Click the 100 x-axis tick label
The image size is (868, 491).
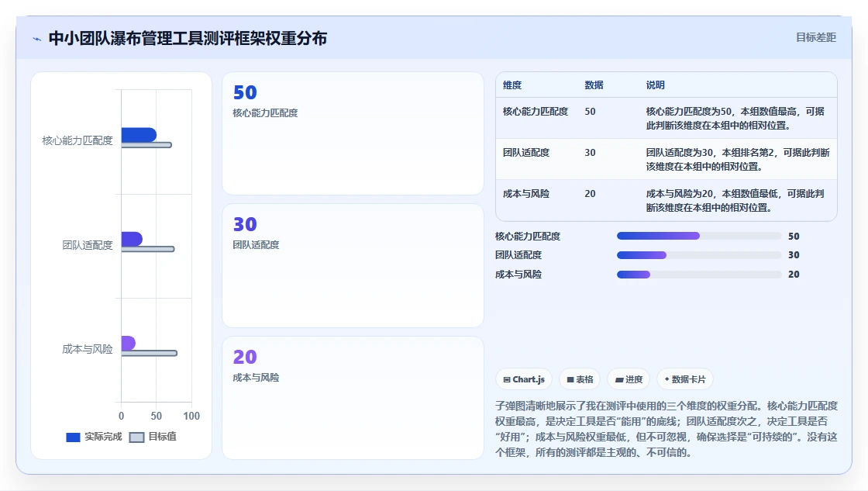[191, 417]
